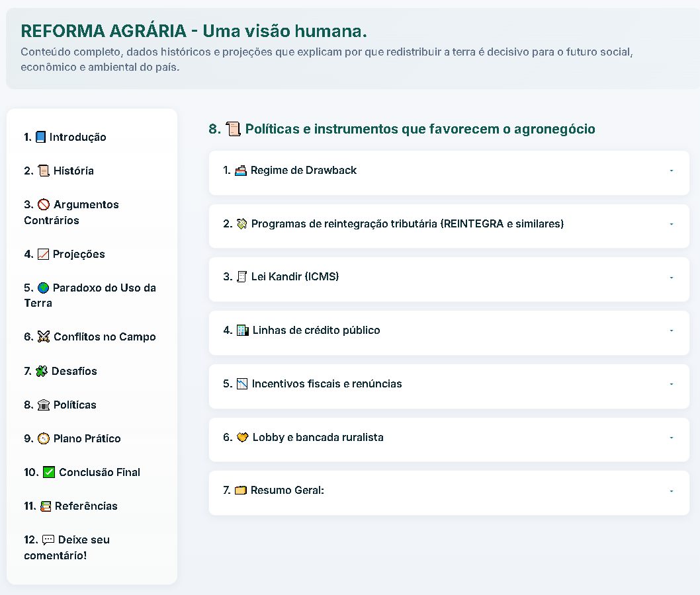Click the Linhas de crédito público title
Screen dimensions: 700x595
316,331
